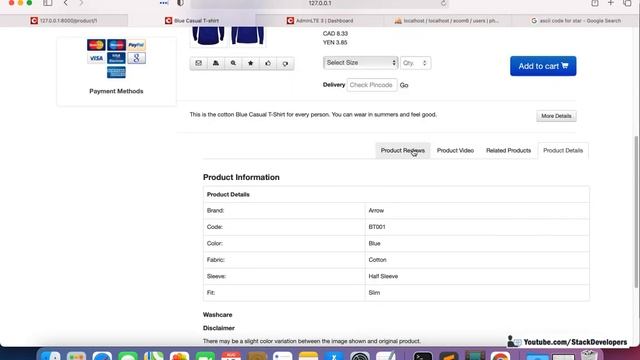Open a new tab with the plus icon
Image resolution: width=640 pixels, height=360 pixels.
click(x=611, y=3)
